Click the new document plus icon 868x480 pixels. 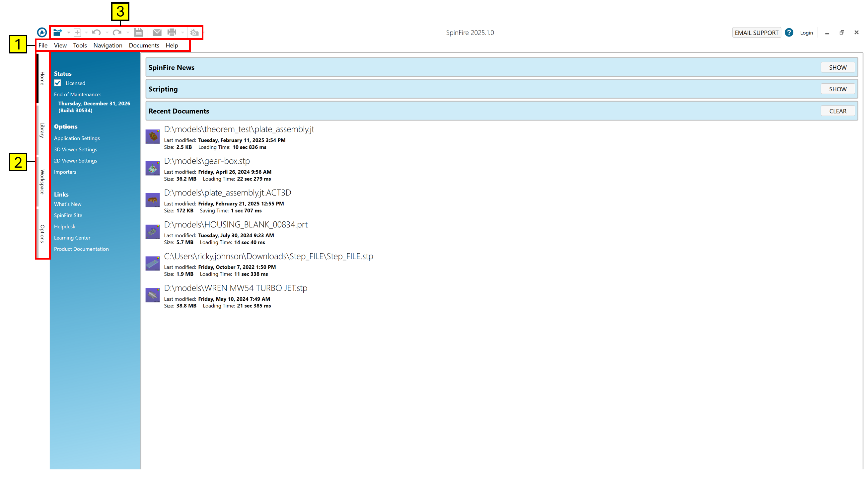coord(78,32)
